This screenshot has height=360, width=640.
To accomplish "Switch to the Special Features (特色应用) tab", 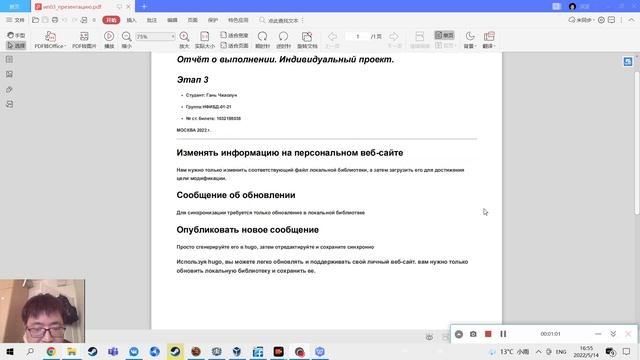I will [238, 20].
